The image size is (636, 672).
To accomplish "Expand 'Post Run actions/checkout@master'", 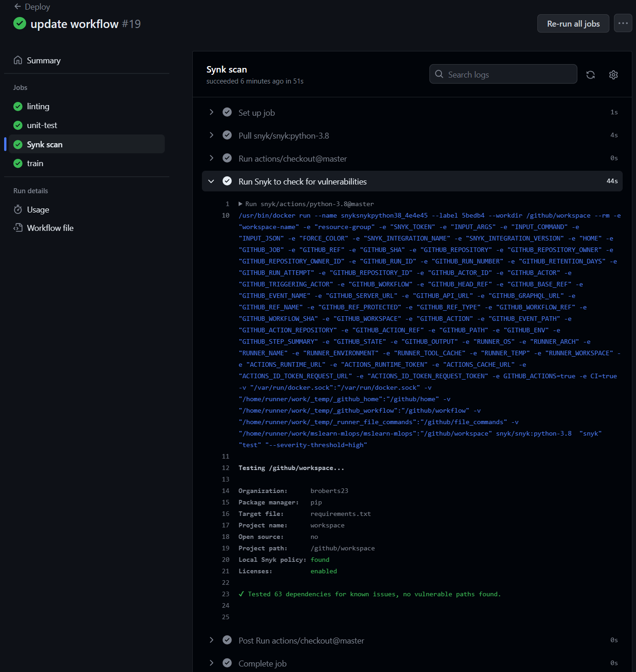I will pos(212,640).
